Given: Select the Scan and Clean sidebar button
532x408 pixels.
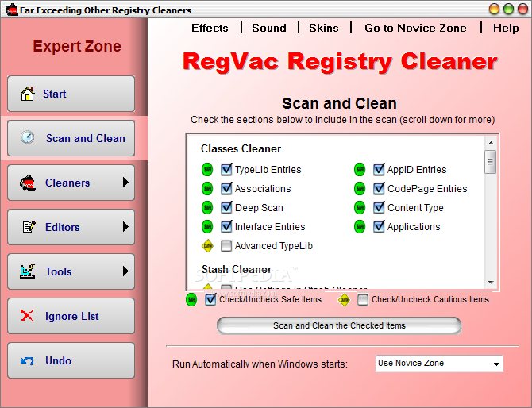Looking at the screenshot, I should click(71, 138).
